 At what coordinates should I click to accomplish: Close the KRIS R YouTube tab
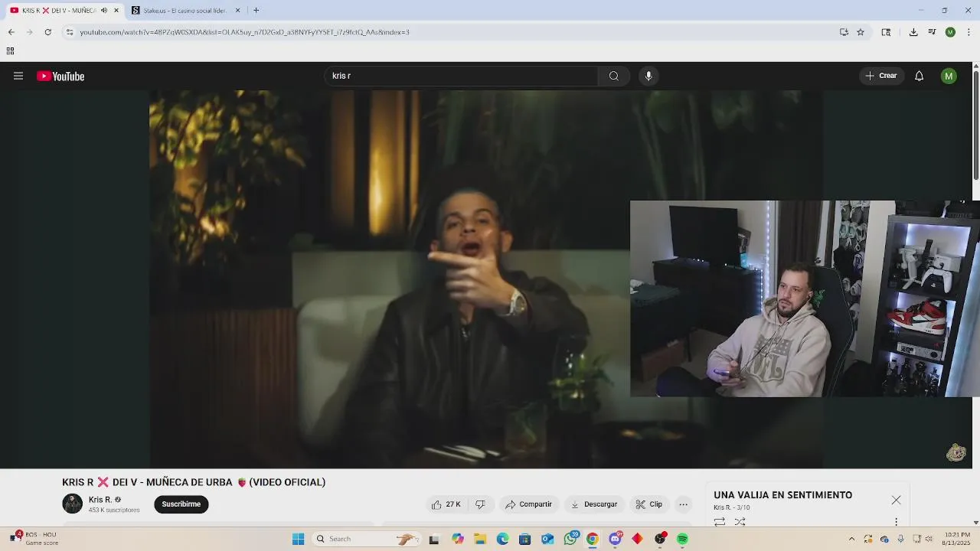[116, 10]
